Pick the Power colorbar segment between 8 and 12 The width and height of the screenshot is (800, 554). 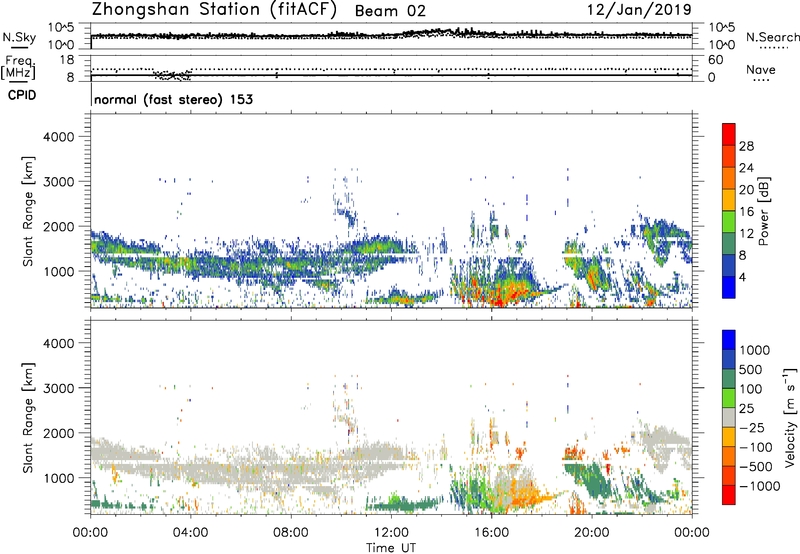tap(729, 243)
